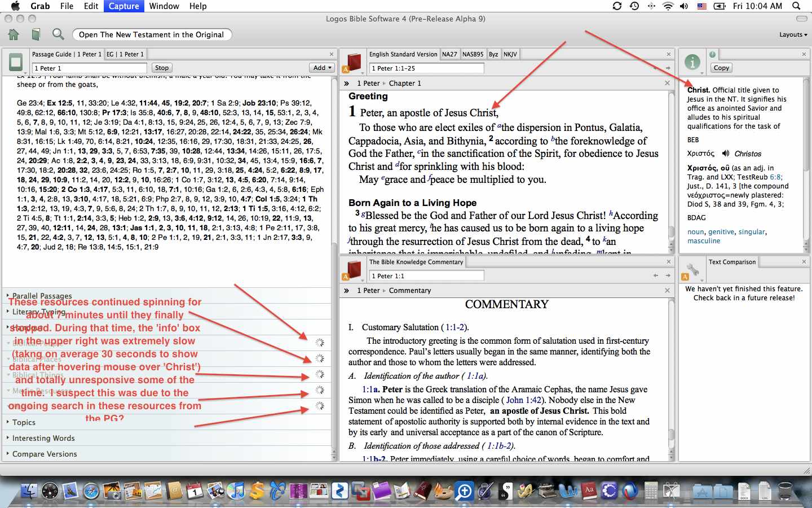Click the command box in toolbar
The image size is (812, 508).
click(152, 34)
